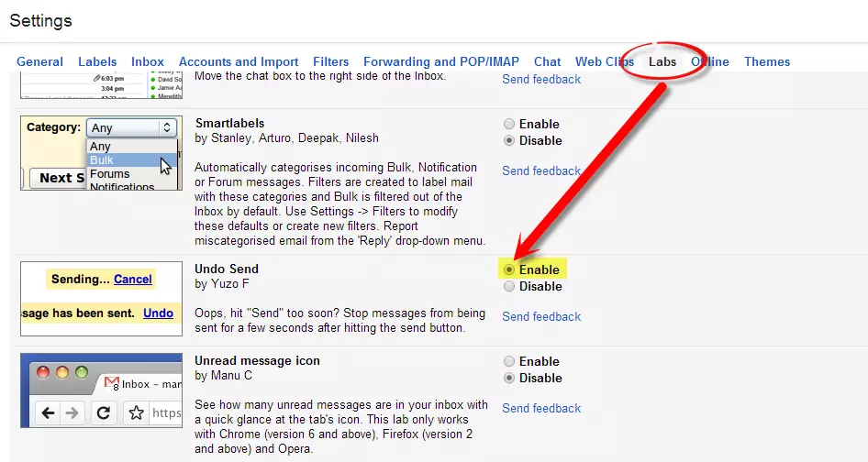868x462 pixels.
Task: Click the Unread message icon lab title
Action: tap(258, 361)
